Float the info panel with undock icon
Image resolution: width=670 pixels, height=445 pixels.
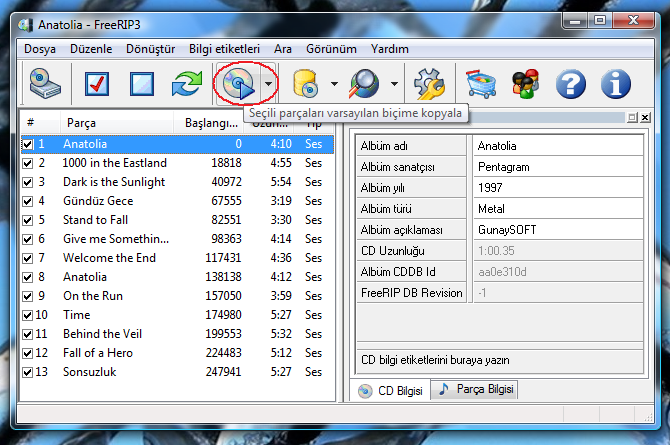632,118
